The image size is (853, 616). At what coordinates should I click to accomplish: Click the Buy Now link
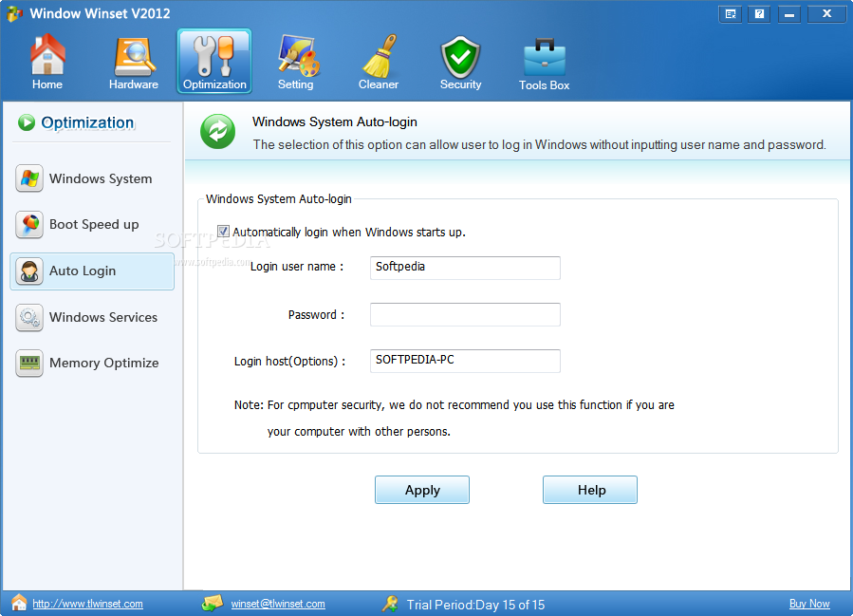(x=809, y=604)
